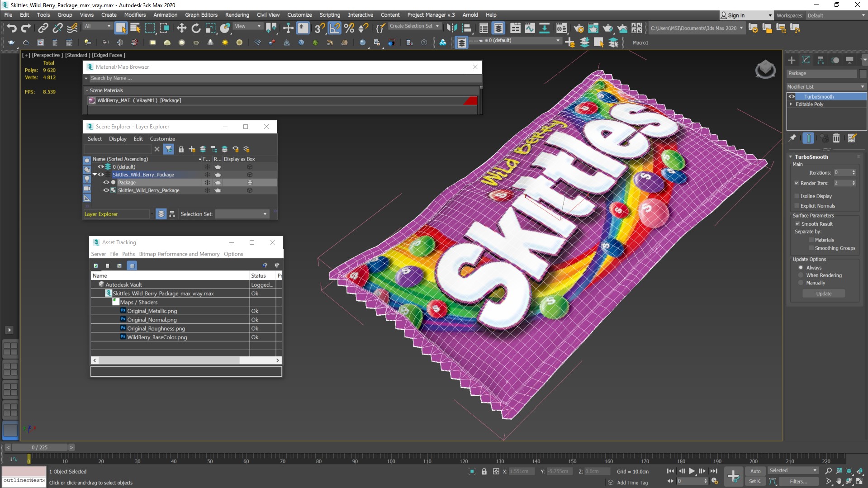The width and height of the screenshot is (868, 488).
Task: Select the When Rendering radio option
Action: coord(801,275)
